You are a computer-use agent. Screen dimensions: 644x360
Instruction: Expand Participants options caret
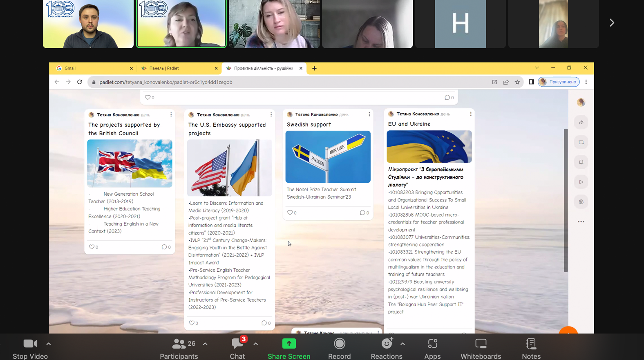coord(205,344)
